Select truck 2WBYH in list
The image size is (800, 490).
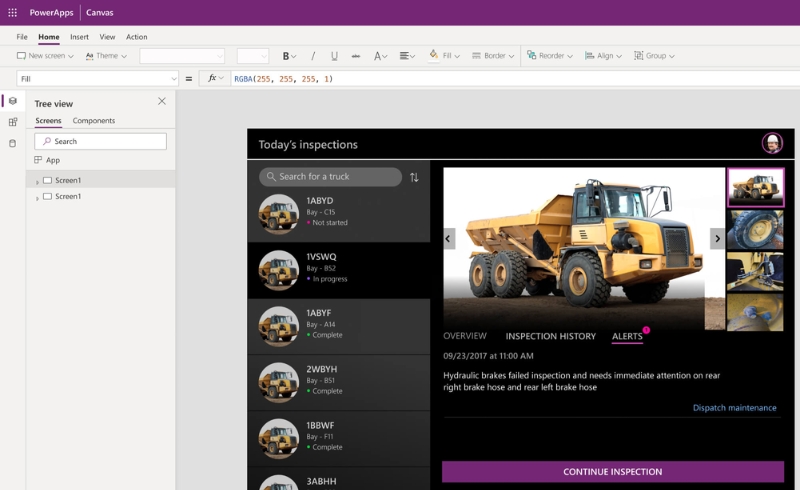339,382
